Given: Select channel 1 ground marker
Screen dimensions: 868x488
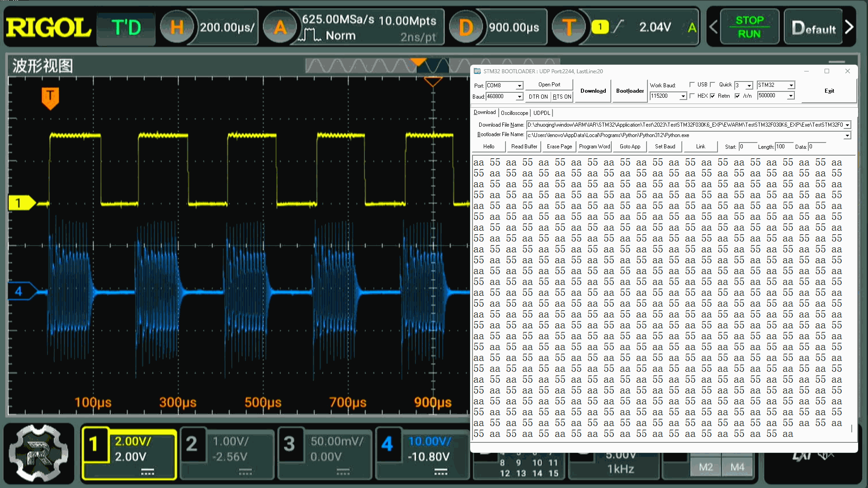Looking at the screenshot, I should [22, 203].
